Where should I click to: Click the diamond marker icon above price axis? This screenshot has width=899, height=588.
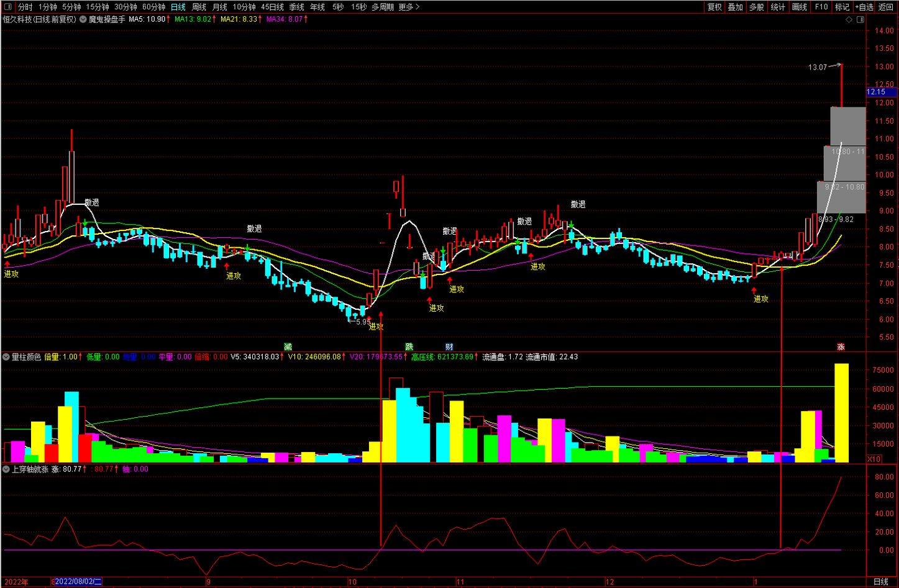click(849, 20)
